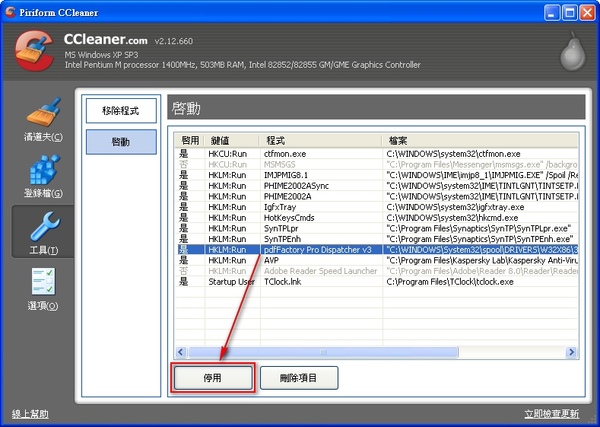Click the Startup User key cell
Image resolution: width=600 pixels, height=427 pixels.
coord(232,282)
